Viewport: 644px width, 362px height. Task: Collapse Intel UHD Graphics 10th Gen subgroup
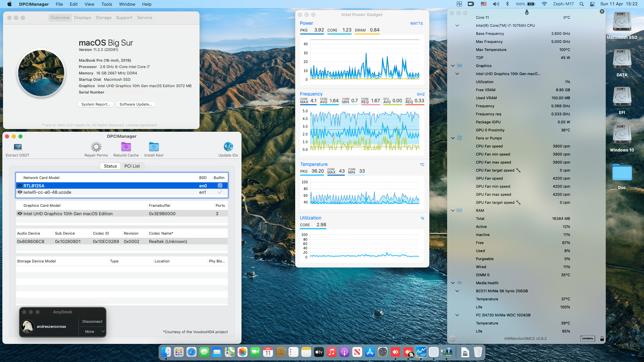pyautogui.click(x=457, y=74)
